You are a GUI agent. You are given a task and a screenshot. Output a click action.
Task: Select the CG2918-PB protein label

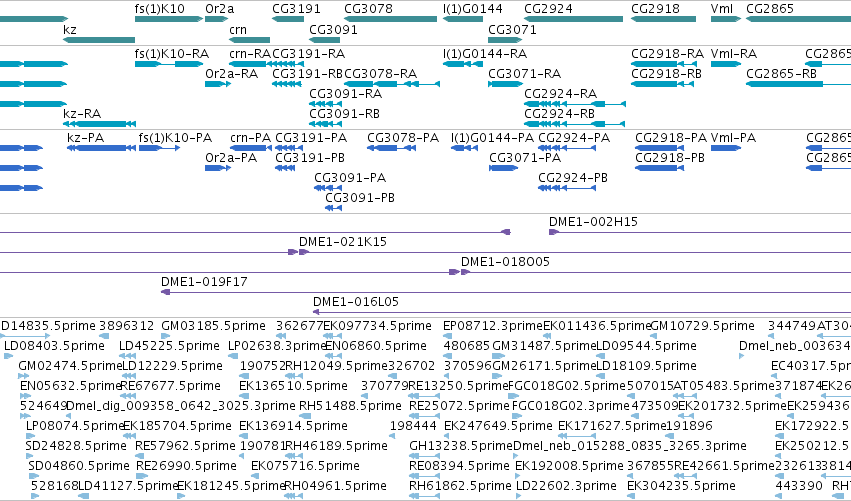pyautogui.click(x=670, y=158)
